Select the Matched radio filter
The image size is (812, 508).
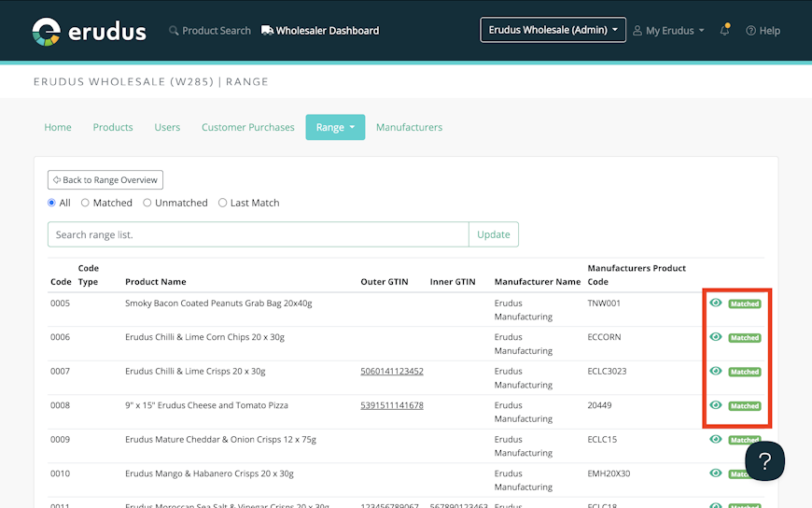click(85, 203)
